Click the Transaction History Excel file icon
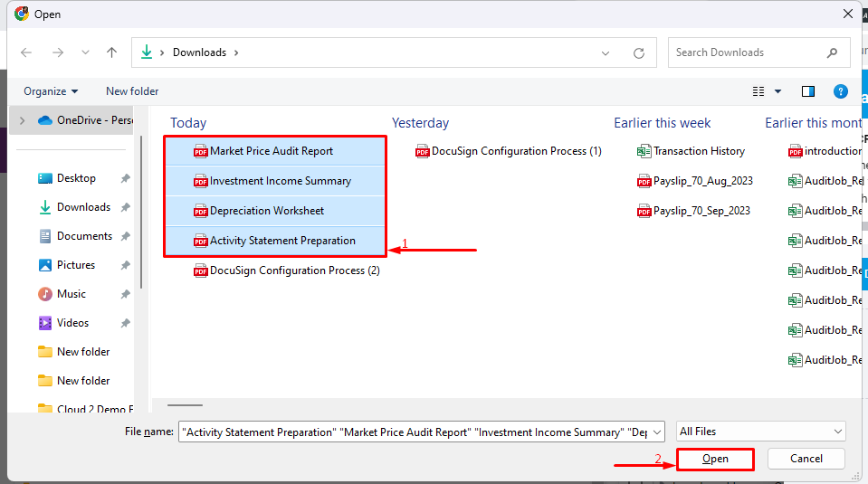 [644, 151]
